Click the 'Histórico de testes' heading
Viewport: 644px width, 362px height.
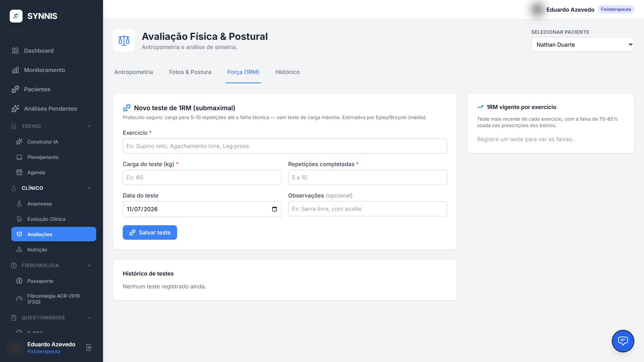point(148,274)
